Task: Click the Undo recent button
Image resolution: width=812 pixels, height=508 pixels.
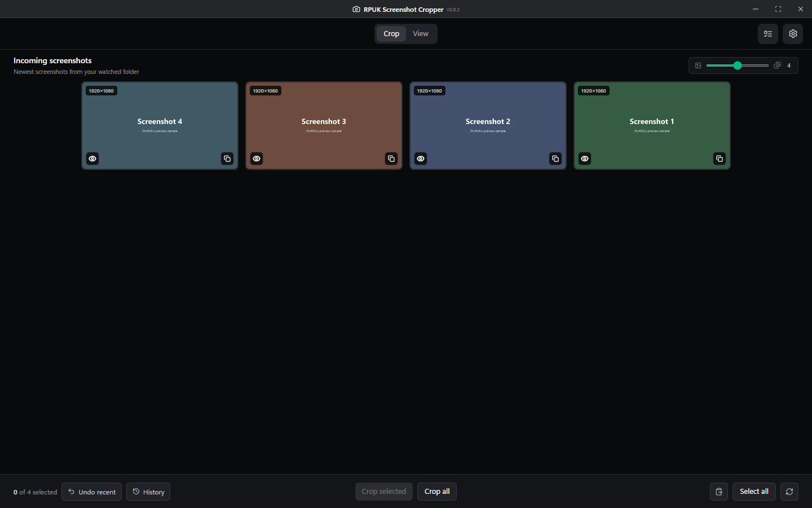Action: (92, 492)
